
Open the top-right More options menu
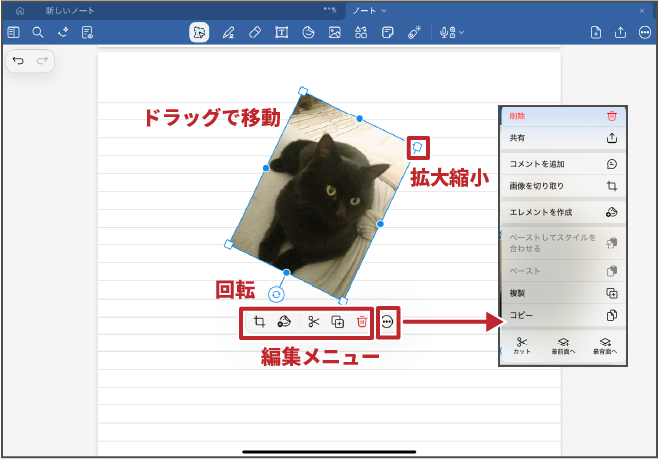tap(645, 32)
